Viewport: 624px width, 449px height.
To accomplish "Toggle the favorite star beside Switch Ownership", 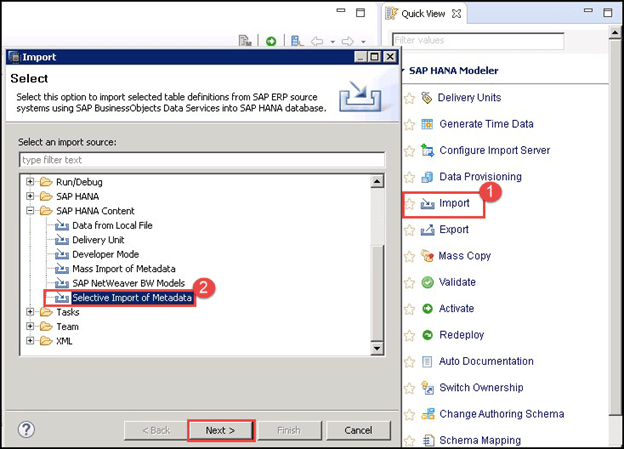I will pyautogui.click(x=409, y=388).
